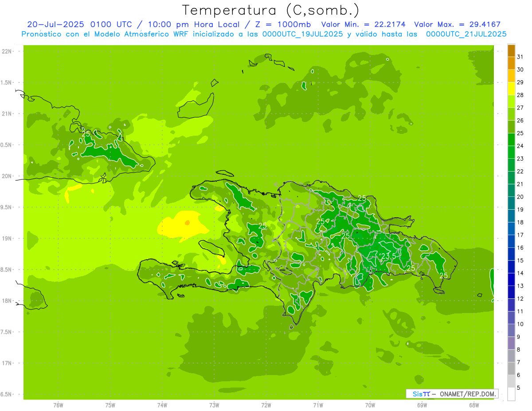Click the "70W" longitude label
The image size is (532, 411).
[370, 405]
